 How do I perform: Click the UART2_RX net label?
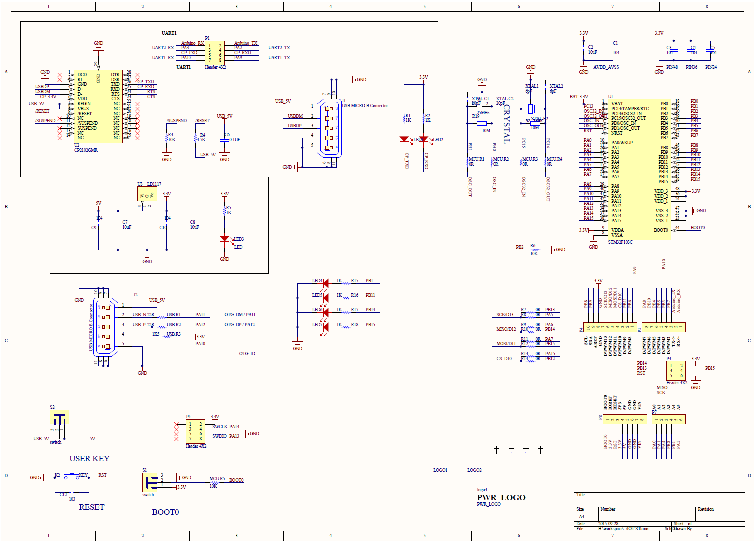pos(163,48)
